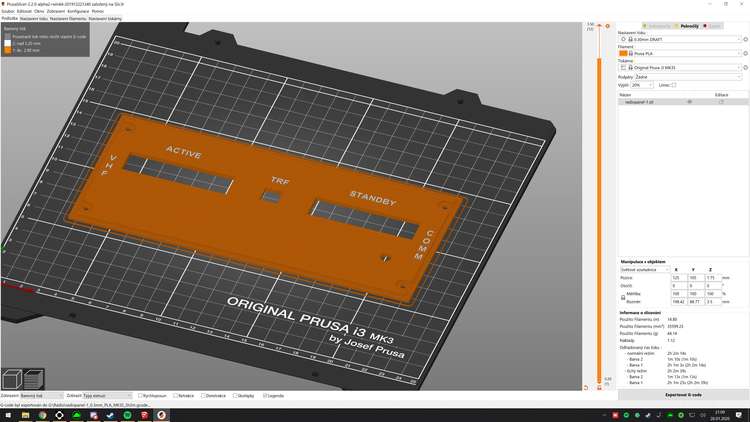
Task: Enable the Deretrakce checkbox
Action: point(203,396)
